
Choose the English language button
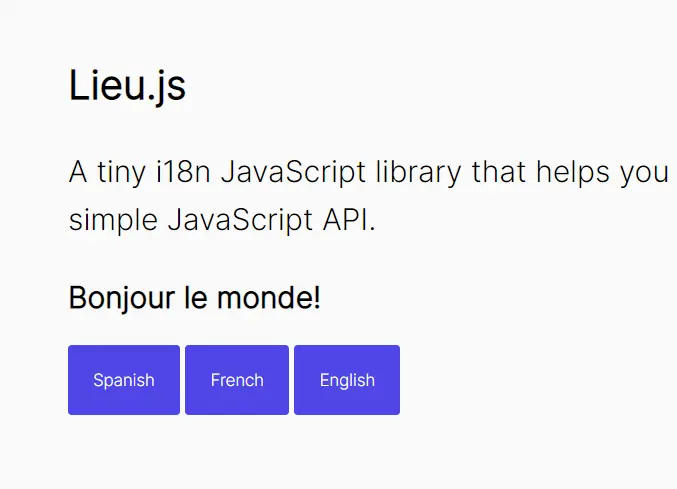click(x=347, y=380)
